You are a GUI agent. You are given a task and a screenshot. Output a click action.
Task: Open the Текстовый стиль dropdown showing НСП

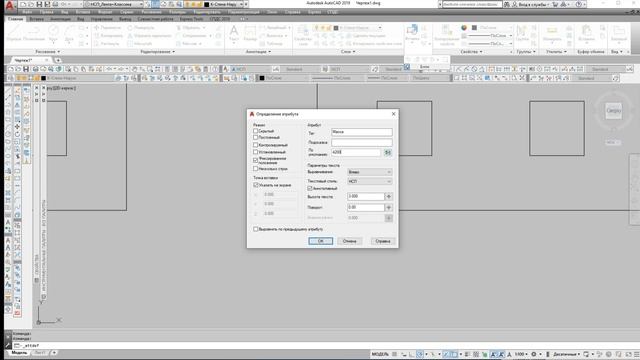[x=370, y=181]
